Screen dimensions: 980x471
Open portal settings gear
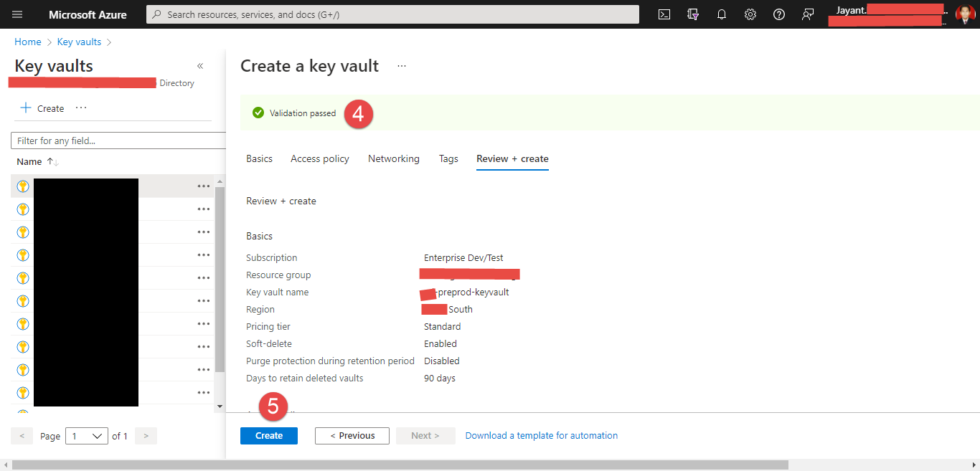(x=750, y=14)
